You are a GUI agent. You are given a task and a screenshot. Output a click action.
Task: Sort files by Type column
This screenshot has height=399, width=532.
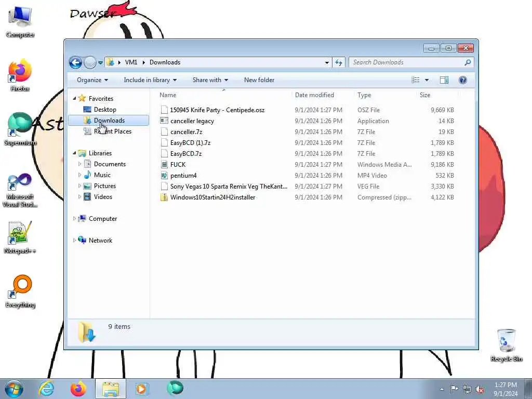coord(385,95)
